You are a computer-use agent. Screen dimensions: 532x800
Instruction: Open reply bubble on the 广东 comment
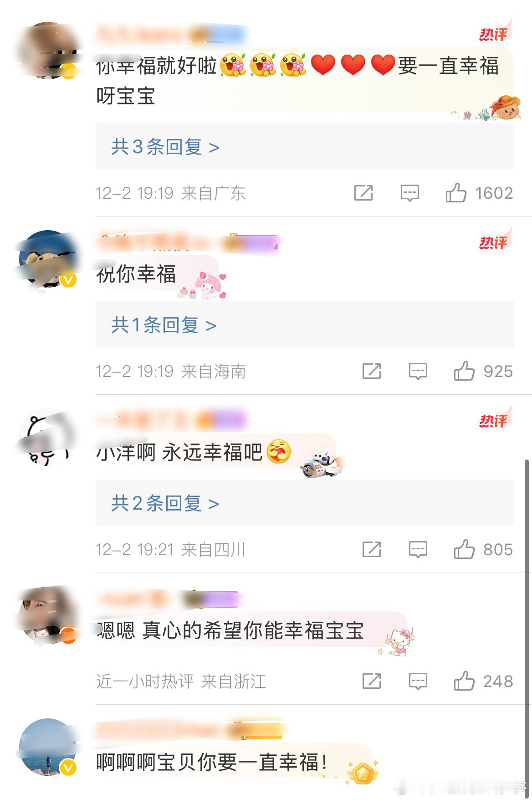pyautogui.click(x=409, y=193)
